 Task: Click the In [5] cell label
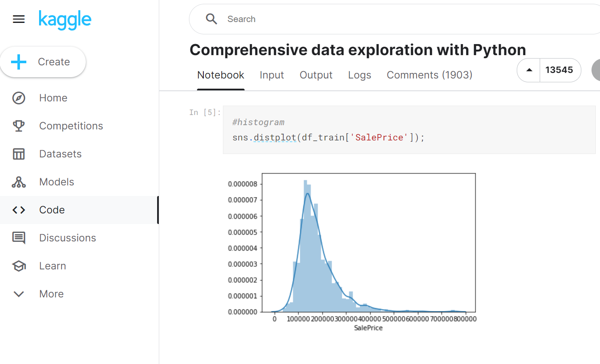tap(205, 112)
